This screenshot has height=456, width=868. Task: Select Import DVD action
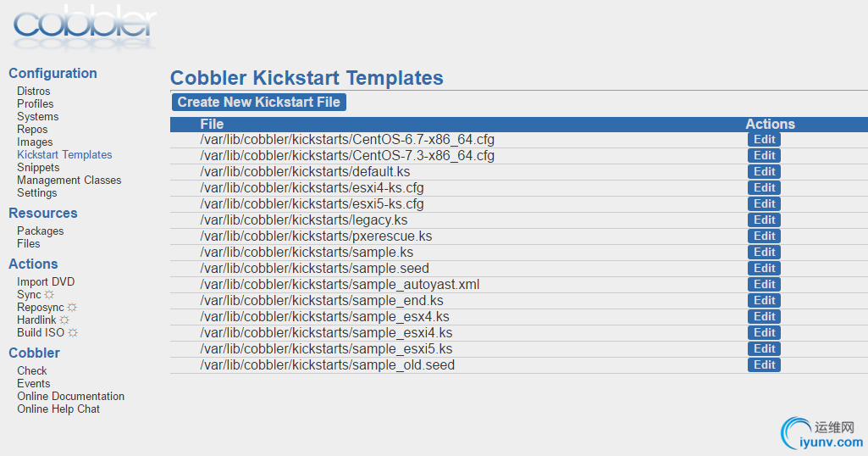coord(46,281)
